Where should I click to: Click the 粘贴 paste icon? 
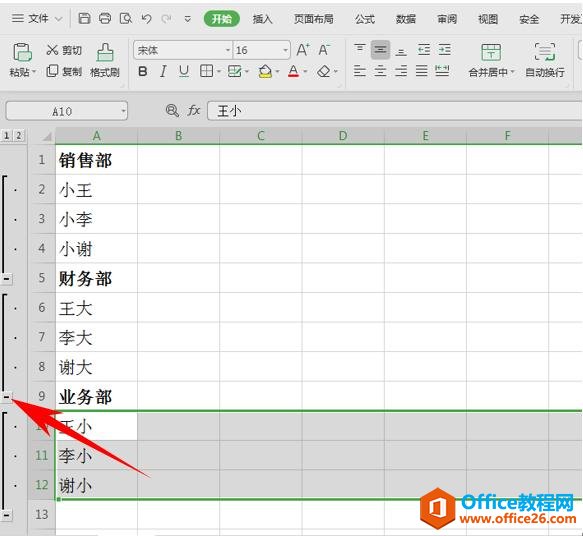22,52
